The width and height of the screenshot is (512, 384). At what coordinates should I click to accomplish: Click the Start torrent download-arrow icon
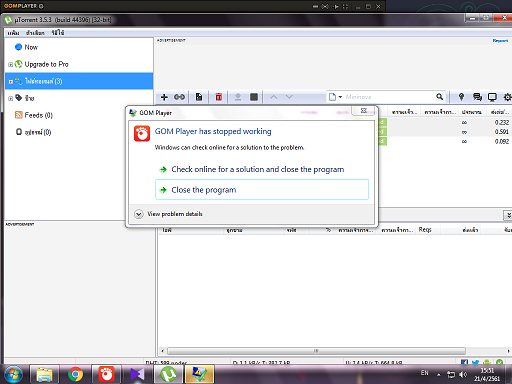(238, 97)
